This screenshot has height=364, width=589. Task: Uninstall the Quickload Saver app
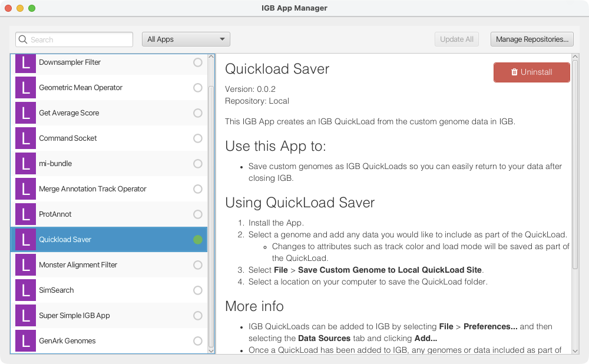click(x=531, y=72)
